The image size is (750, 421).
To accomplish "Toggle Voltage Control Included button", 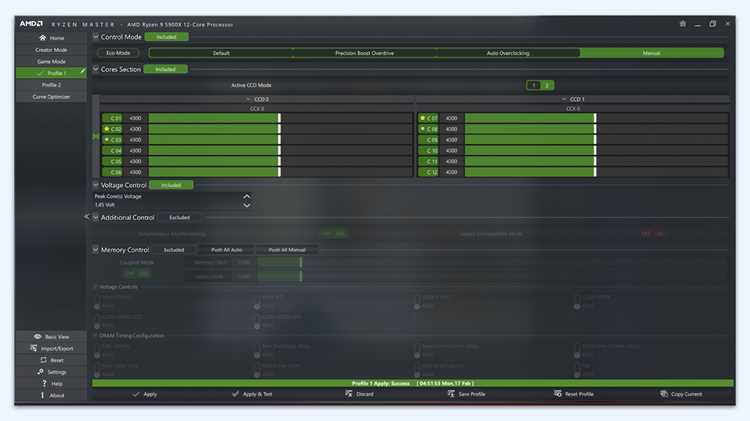I will click(171, 185).
